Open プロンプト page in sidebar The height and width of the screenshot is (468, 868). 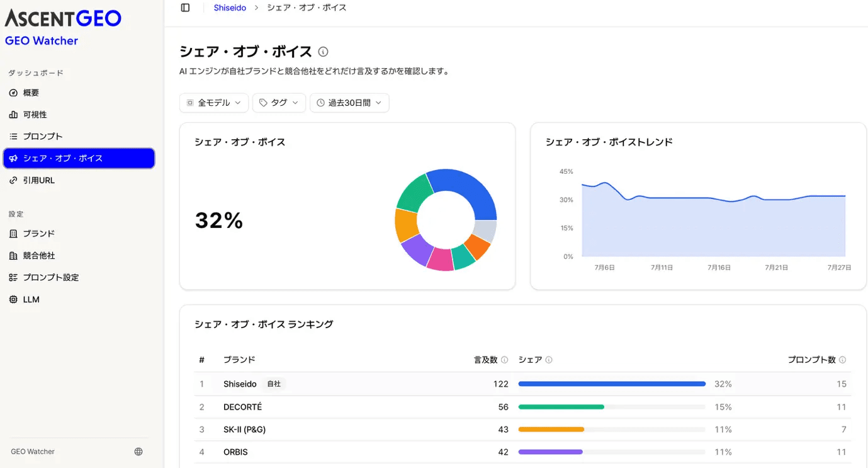tap(79, 136)
